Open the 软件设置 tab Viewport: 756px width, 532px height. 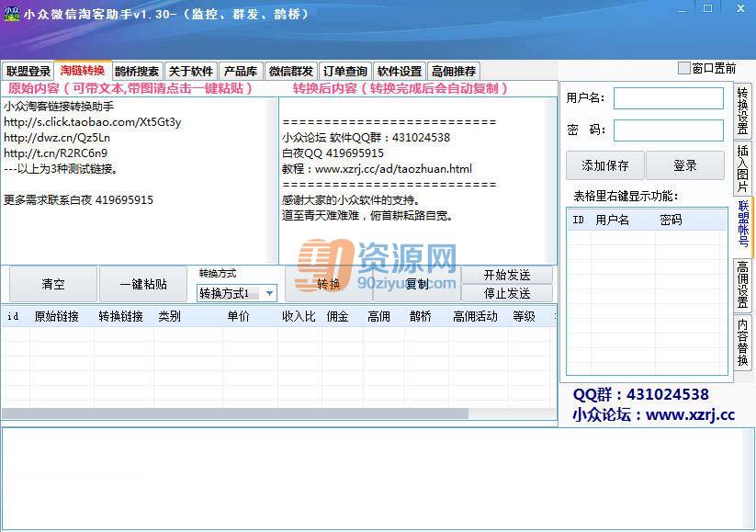[x=400, y=72]
